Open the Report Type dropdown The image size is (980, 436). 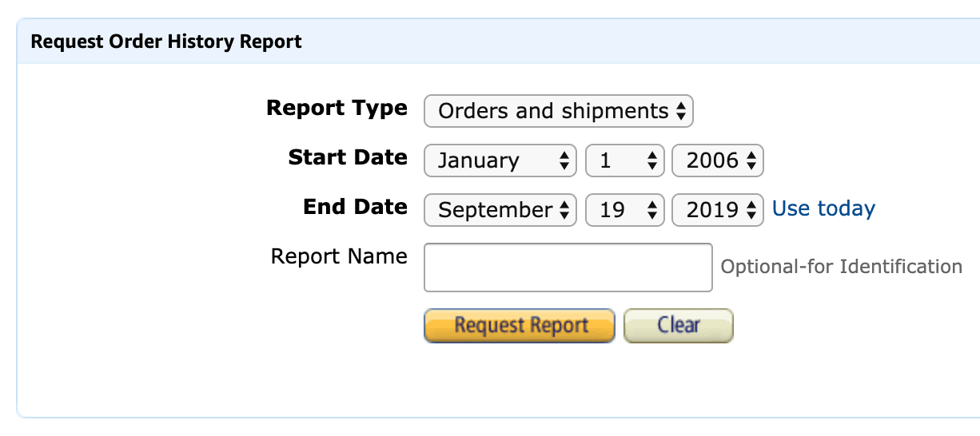pos(557,111)
